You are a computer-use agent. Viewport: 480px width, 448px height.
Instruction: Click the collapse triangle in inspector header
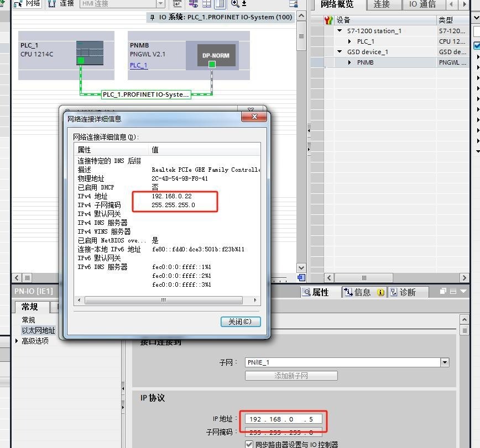[x=463, y=292]
